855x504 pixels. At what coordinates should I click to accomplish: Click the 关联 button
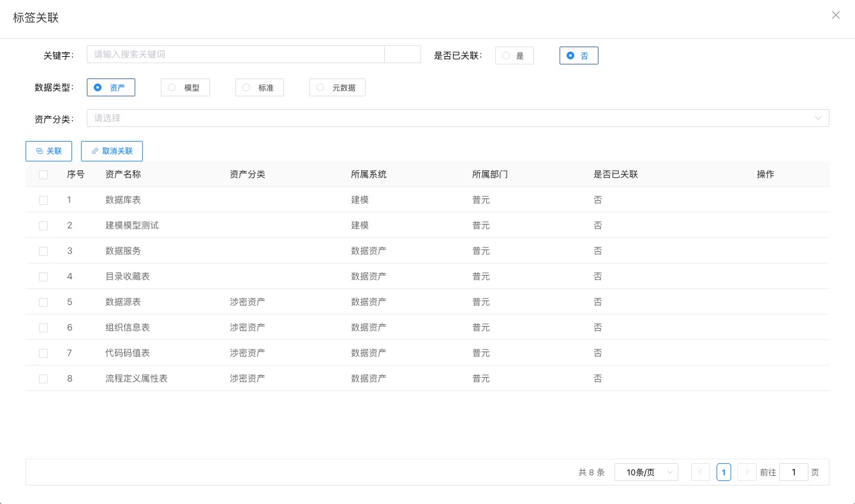[48, 151]
